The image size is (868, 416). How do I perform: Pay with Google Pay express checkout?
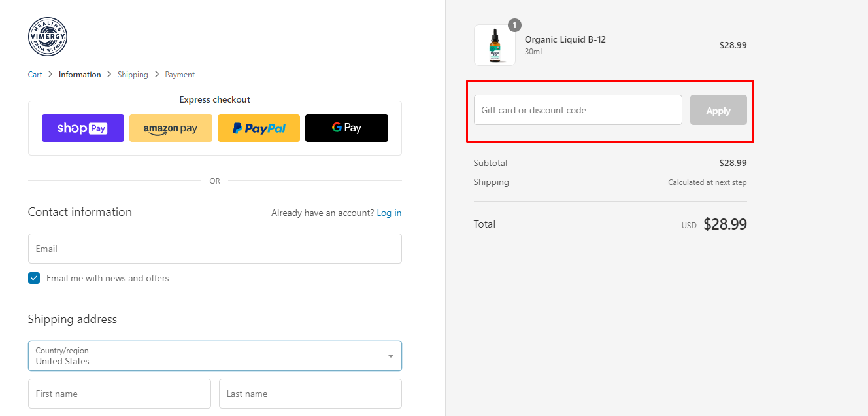tap(346, 128)
